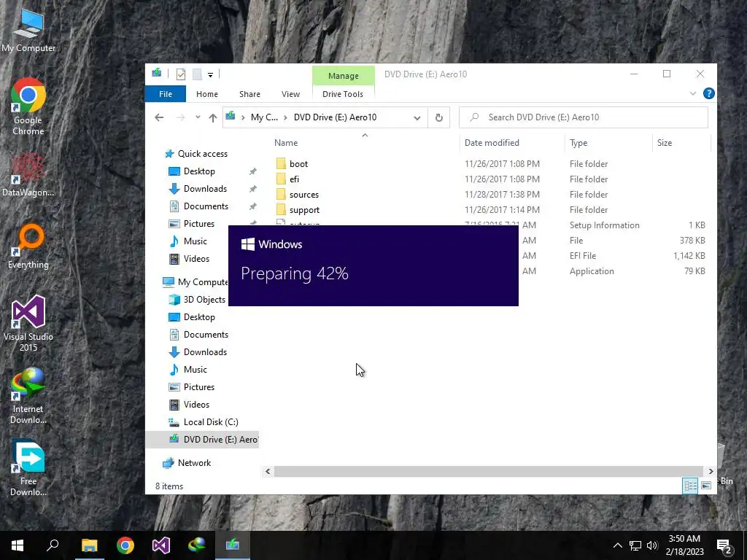Switch to Visual Studio in the taskbar

(x=161, y=545)
